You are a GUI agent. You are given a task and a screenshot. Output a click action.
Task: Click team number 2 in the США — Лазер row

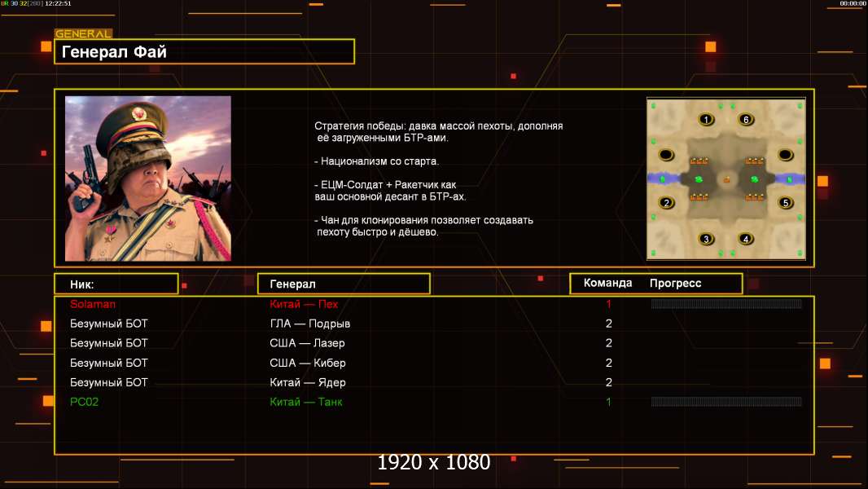coord(609,343)
